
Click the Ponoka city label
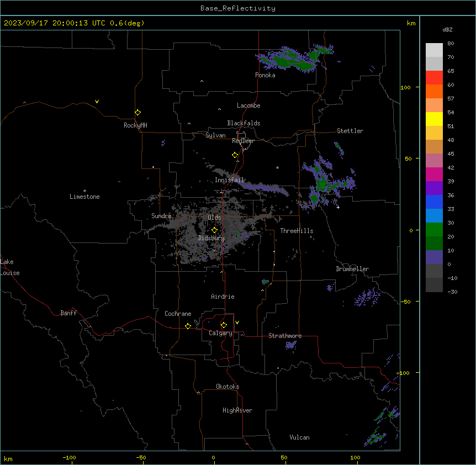pyautogui.click(x=265, y=75)
